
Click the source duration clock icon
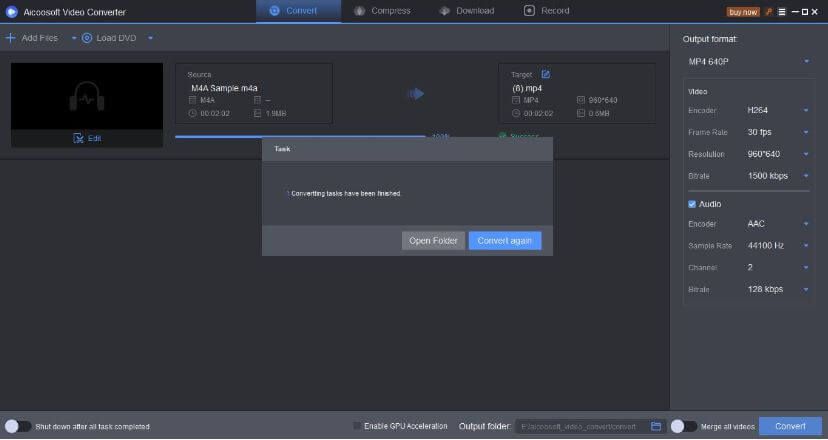(192, 114)
